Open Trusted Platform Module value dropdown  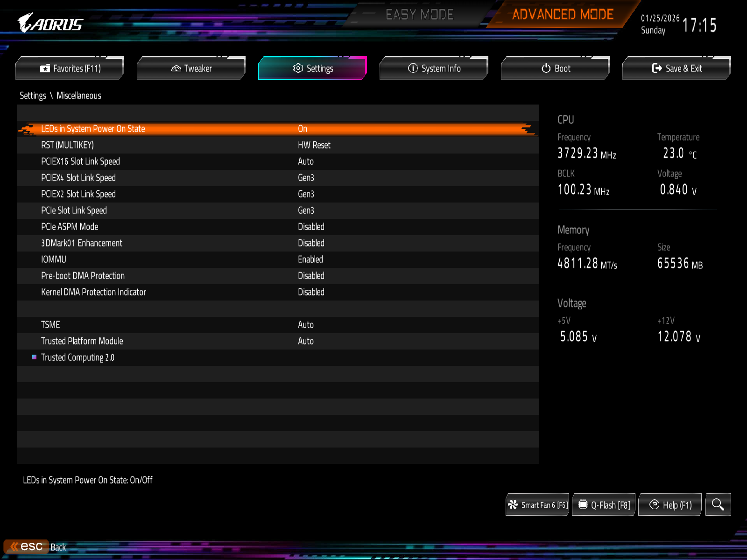coord(306,341)
